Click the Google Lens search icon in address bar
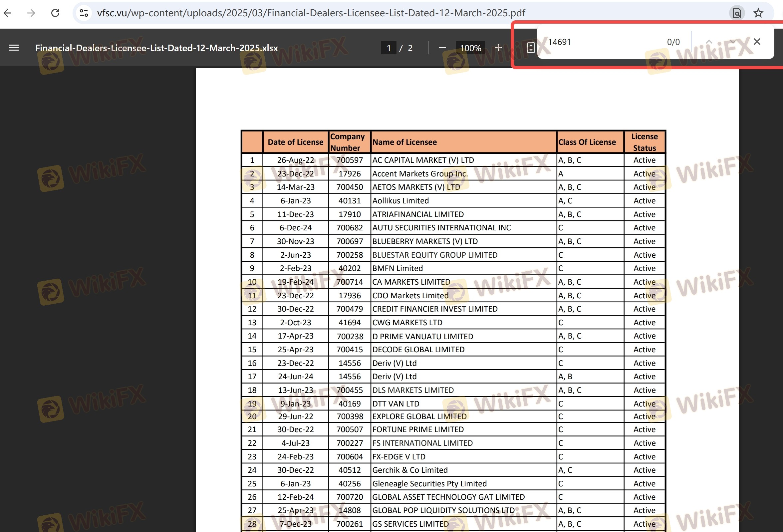Screen dimensions: 783x532 [x=736, y=13]
